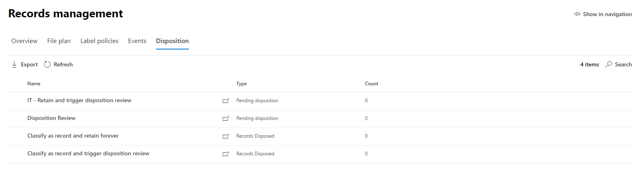
Task: Open Classify as record and retain forever
Action: point(73,136)
